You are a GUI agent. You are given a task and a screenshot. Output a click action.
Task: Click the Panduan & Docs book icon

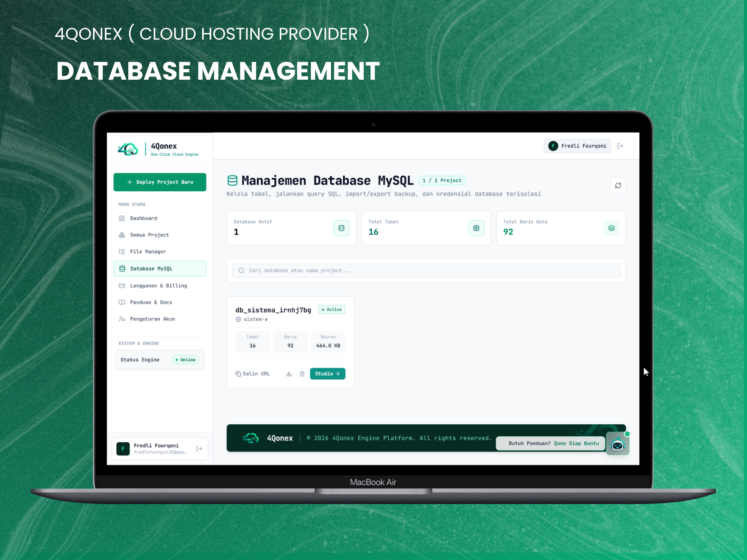[x=122, y=302]
